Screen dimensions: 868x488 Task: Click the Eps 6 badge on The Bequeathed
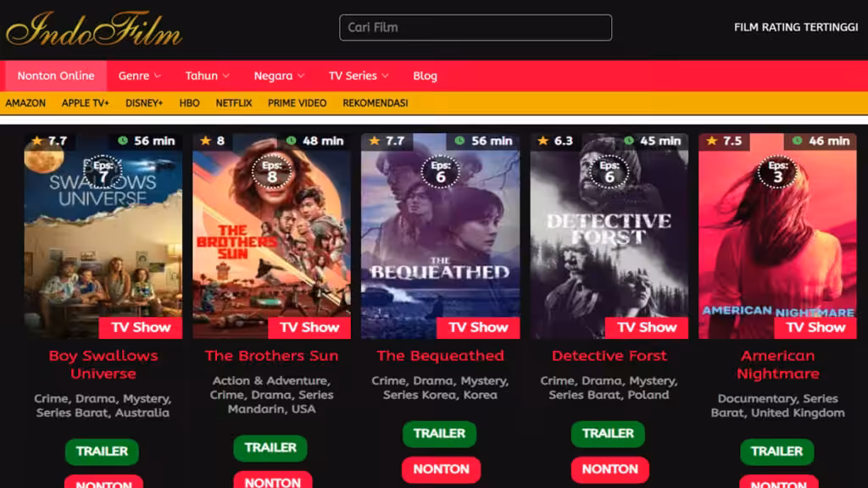(441, 171)
